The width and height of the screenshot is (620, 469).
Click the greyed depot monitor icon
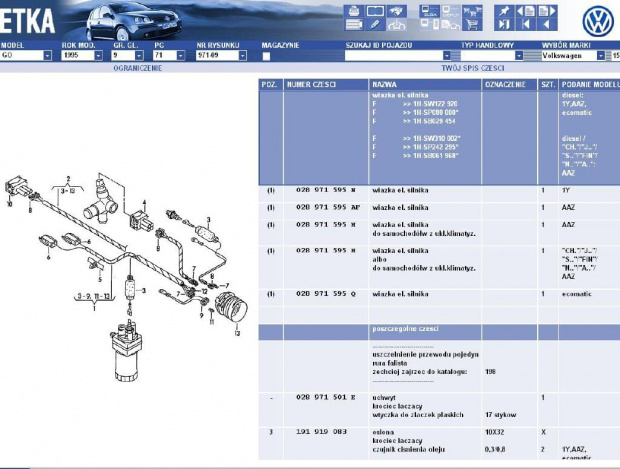point(451,11)
